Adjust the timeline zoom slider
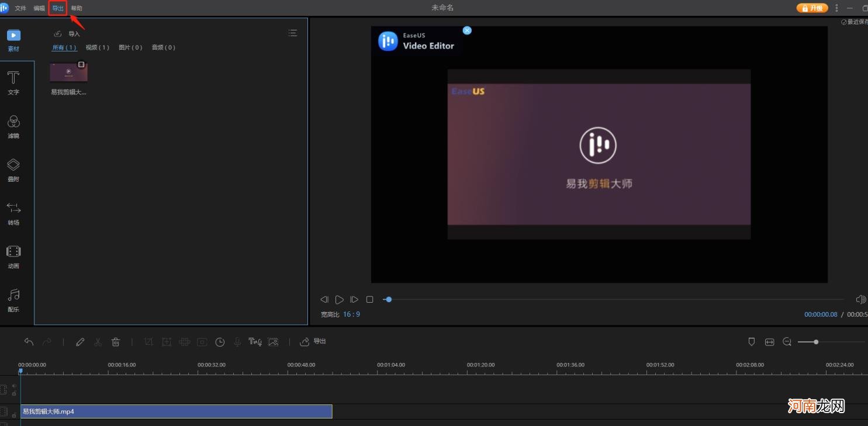Screen dimensions: 868x426 831,342
